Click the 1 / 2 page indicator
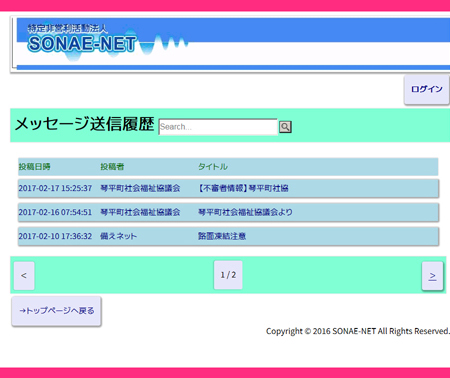This screenshot has height=378, width=450. [228, 275]
